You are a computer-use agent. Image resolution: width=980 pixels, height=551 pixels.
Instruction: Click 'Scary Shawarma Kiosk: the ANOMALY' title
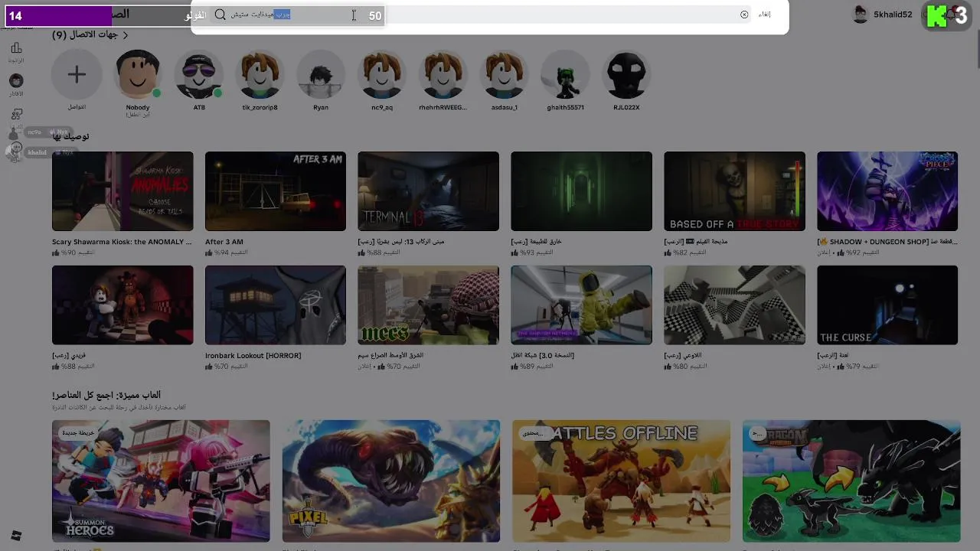click(x=122, y=242)
